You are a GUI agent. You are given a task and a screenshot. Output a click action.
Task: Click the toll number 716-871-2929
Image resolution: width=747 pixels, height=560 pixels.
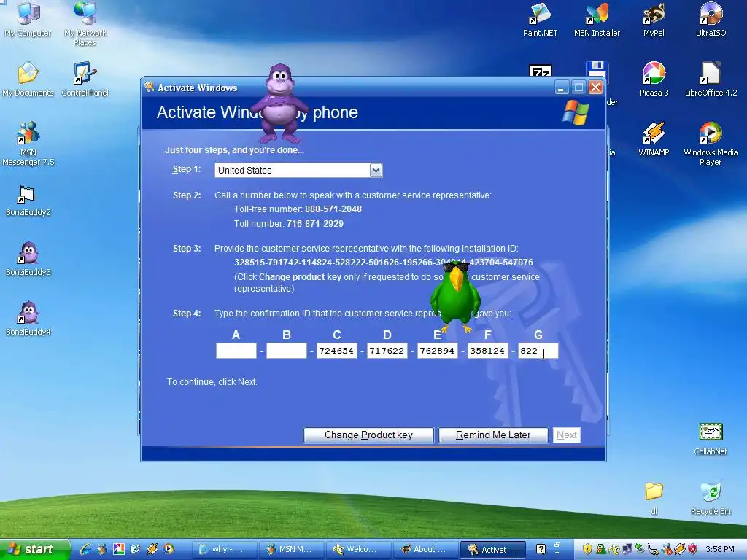[315, 223]
